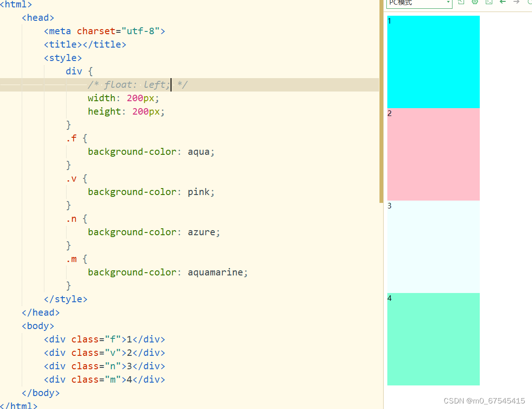The width and height of the screenshot is (532, 409).
Task: Click the 'background-color: aqua;' line
Action: coord(151,152)
